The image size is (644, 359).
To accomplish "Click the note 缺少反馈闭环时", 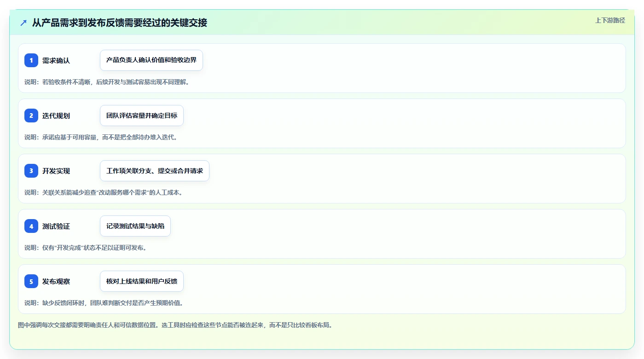I will (104, 303).
